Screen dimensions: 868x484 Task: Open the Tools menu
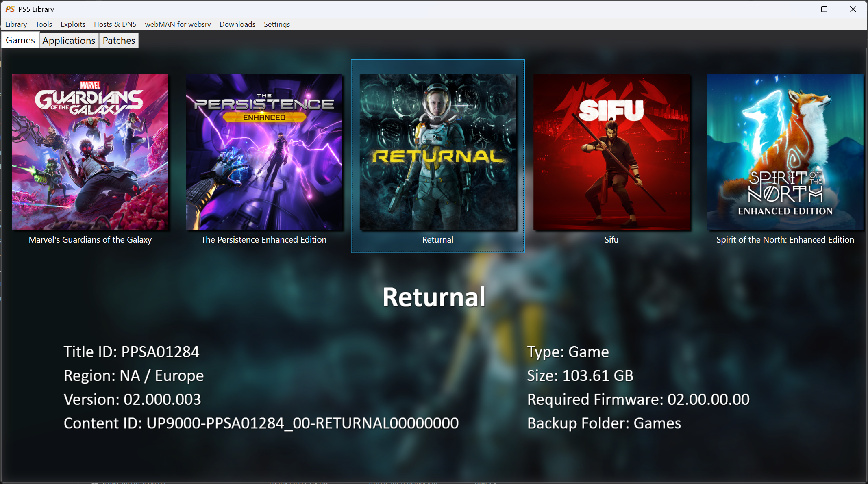click(44, 24)
